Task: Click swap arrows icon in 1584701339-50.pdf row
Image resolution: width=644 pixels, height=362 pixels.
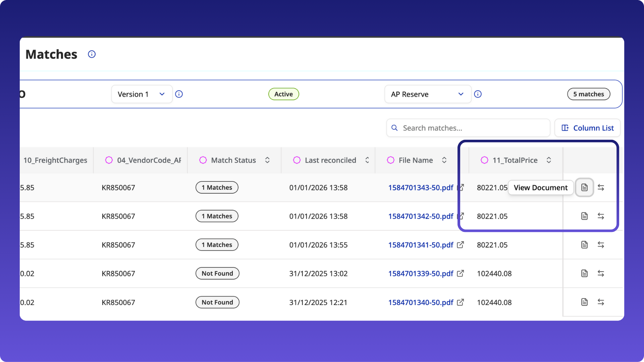Action: coord(601,274)
